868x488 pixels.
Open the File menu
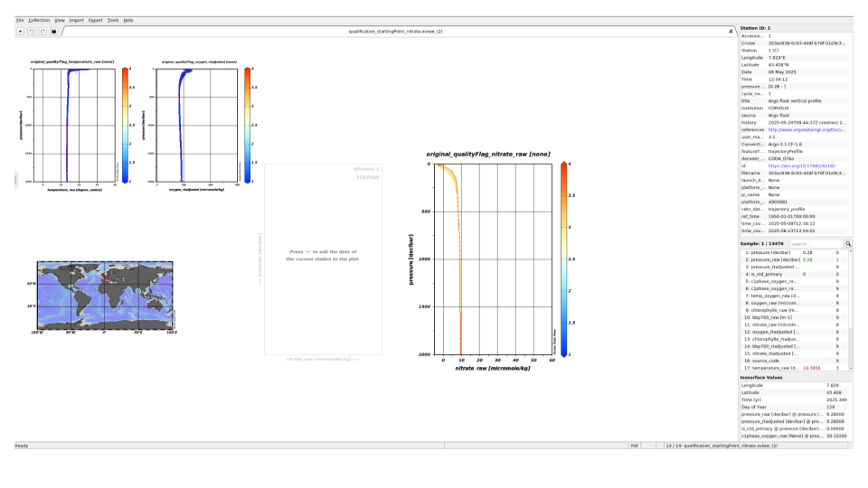[20, 19]
